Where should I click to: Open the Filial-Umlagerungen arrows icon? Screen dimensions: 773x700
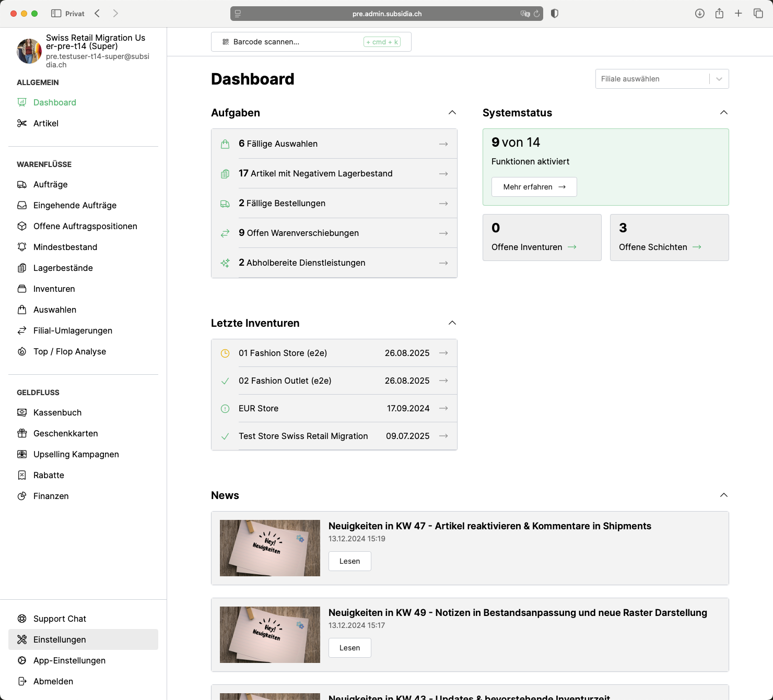point(22,330)
